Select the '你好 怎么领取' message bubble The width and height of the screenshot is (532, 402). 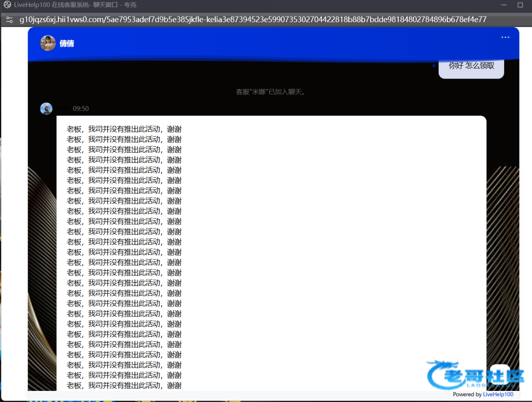pyautogui.click(x=471, y=66)
